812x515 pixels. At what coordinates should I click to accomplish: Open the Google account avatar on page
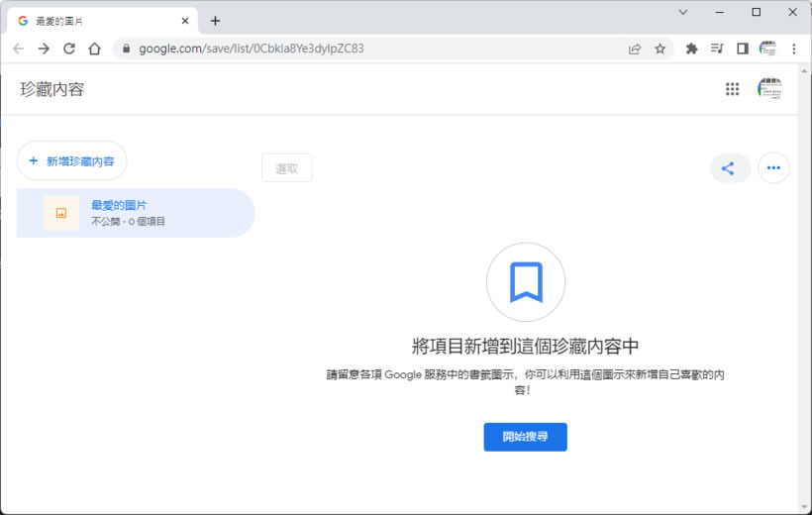point(770,89)
